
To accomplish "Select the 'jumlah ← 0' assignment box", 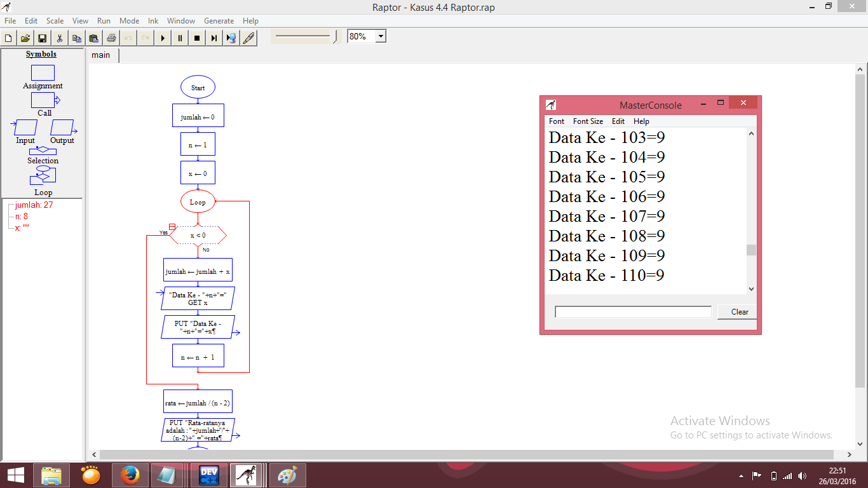I will (198, 116).
